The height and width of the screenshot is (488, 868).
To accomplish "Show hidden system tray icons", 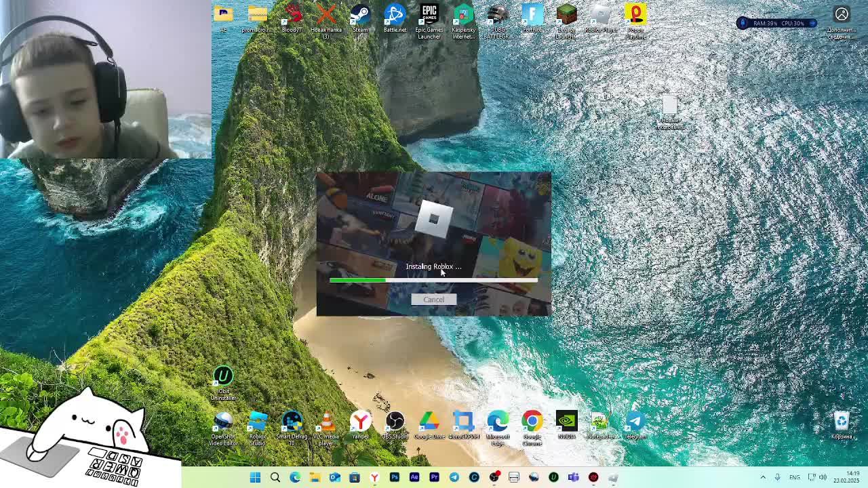I will pyautogui.click(x=763, y=478).
